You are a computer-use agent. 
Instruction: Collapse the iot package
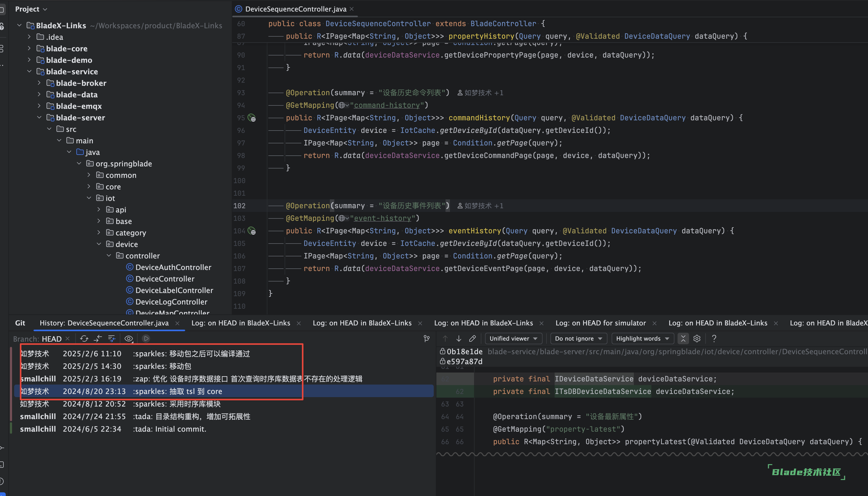[89, 198]
